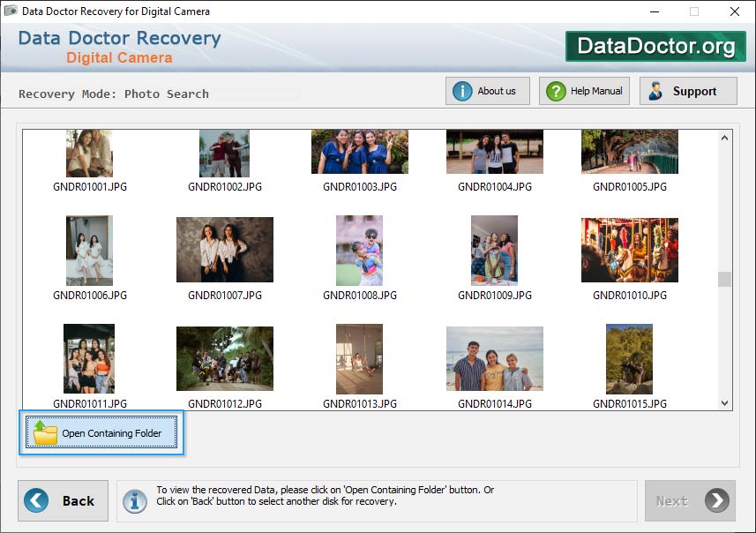Click the Open Containing Folder button
The height and width of the screenshot is (533, 756).
[101, 433]
